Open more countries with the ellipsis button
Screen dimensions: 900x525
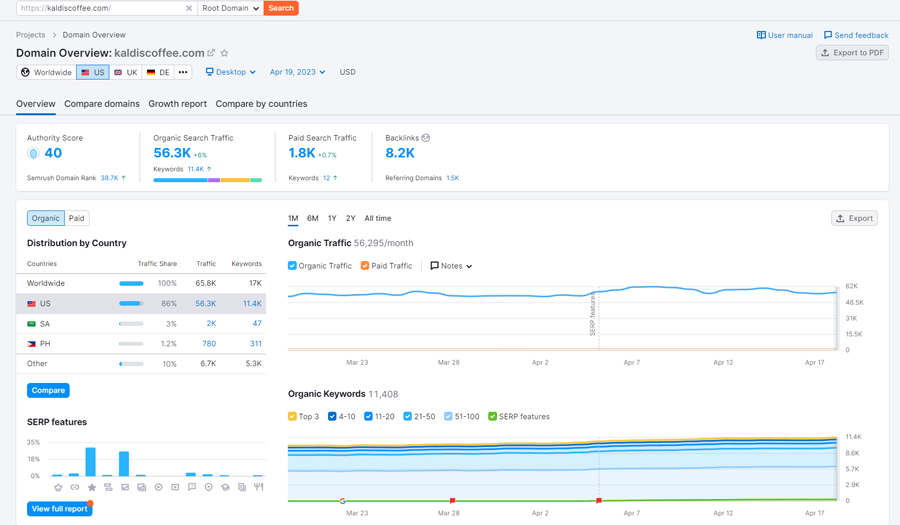(183, 72)
